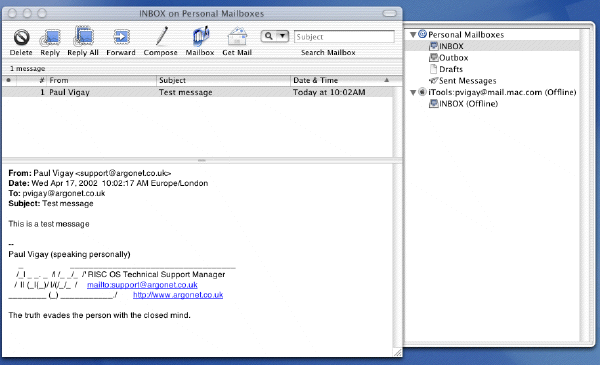The height and width of the screenshot is (365, 600).
Task: Click the Get Mail icon
Action: (x=237, y=36)
